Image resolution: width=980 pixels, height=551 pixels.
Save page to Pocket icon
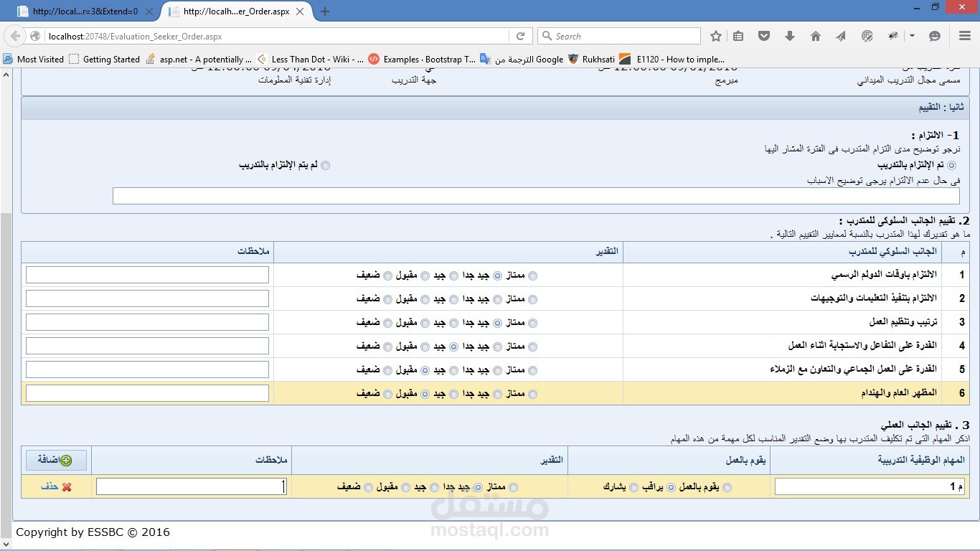click(764, 36)
